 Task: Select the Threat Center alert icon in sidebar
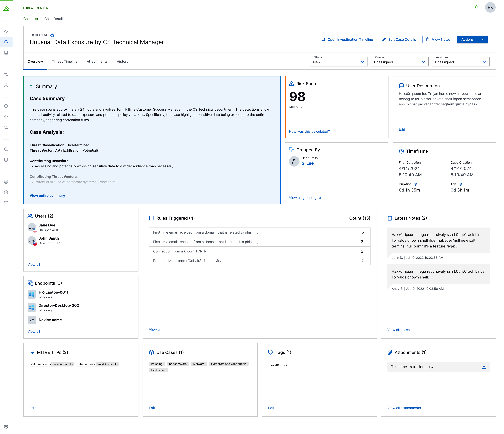(6, 42)
